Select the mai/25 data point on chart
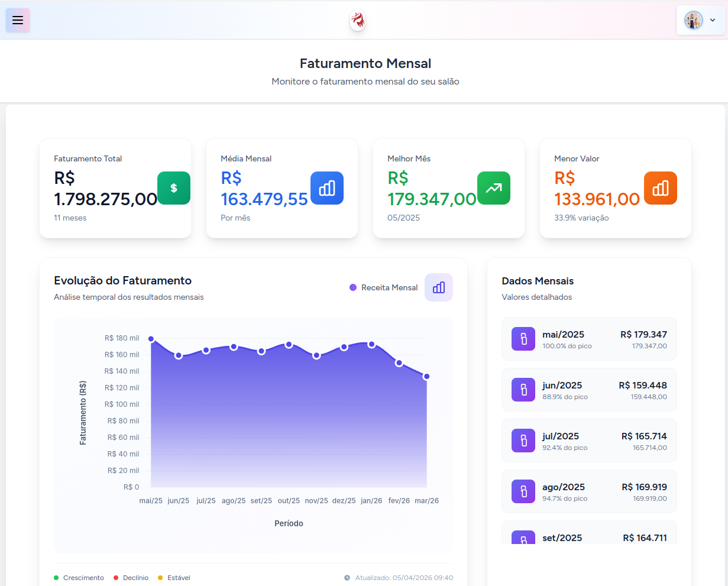 pyautogui.click(x=151, y=339)
